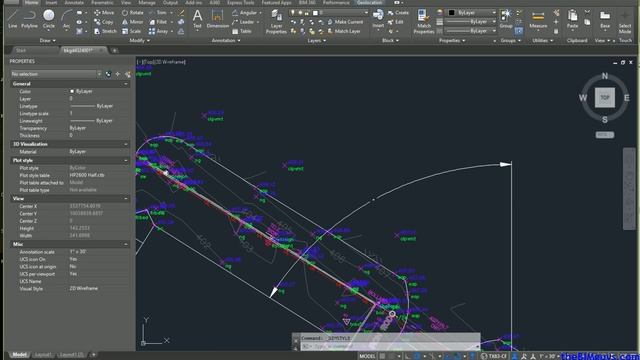Switch to the Manage ribbon tab
This screenshot has width=640, height=360.
[x=147, y=2]
